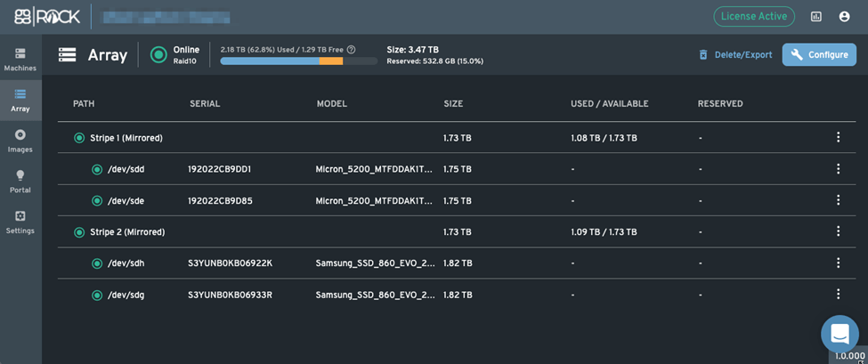
Task: Open the Portal sidebar page
Action: (20, 181)
